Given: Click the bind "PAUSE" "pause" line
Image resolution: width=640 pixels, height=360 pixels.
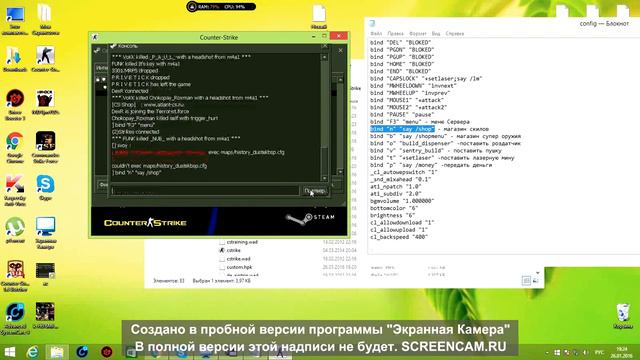Looking at the screenshot, I should click(x=402, y=115).
